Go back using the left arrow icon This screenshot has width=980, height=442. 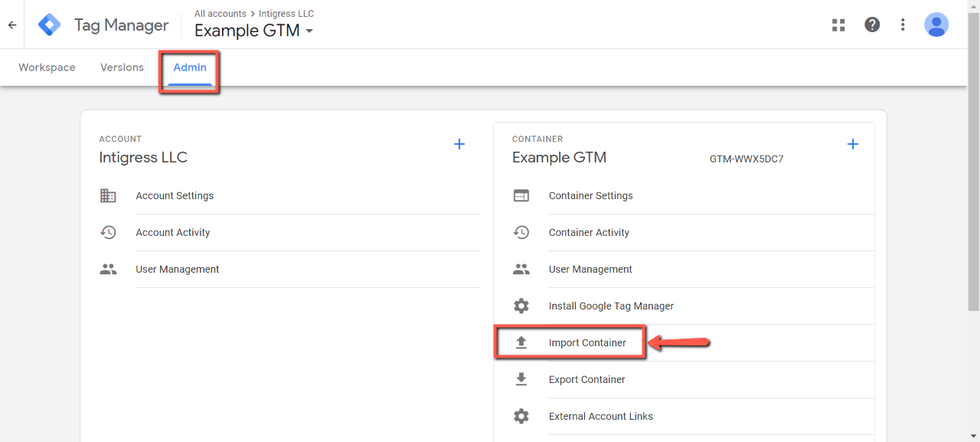tap(12, 25)
